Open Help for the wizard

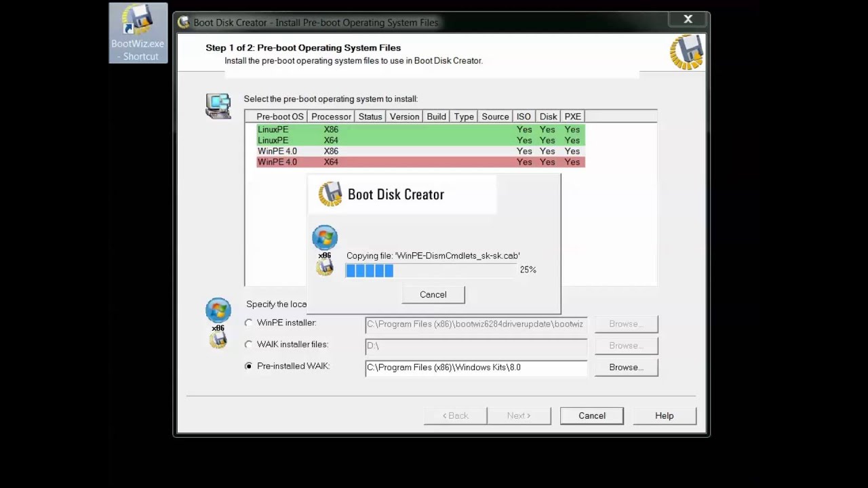(665, 416)
